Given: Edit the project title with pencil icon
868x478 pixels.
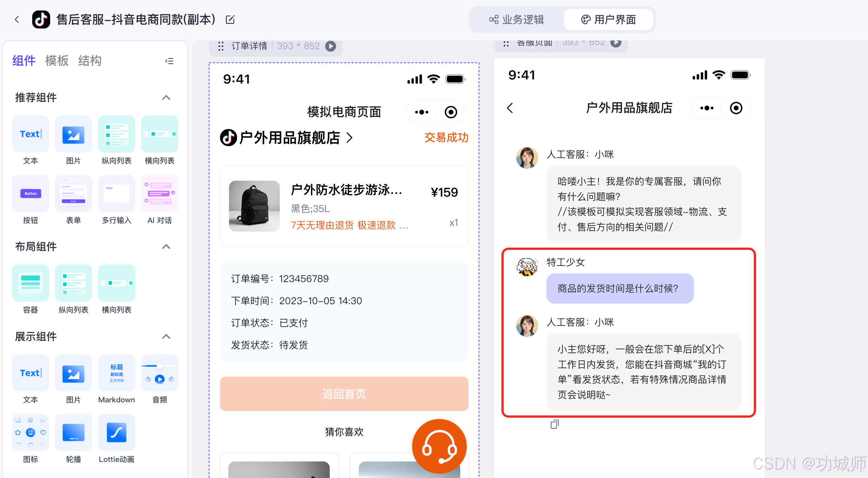Looking at the screenshot, I should pos(230,19).
